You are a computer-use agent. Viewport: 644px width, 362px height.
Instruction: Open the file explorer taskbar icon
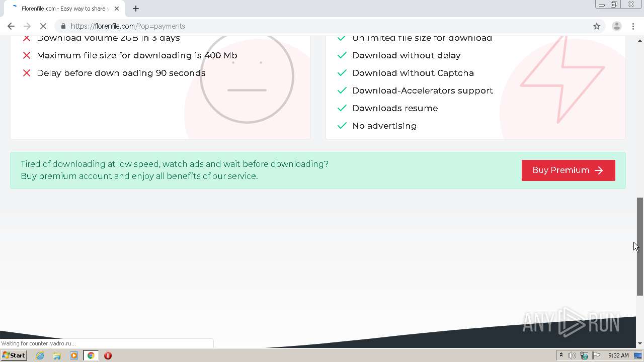(x=57, y=355)
